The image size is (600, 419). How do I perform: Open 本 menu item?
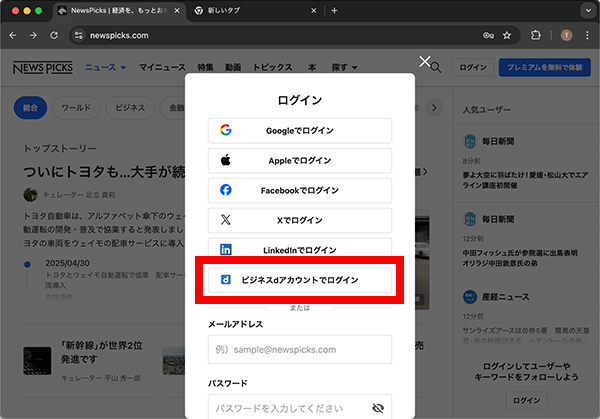(x=312, y=67)
